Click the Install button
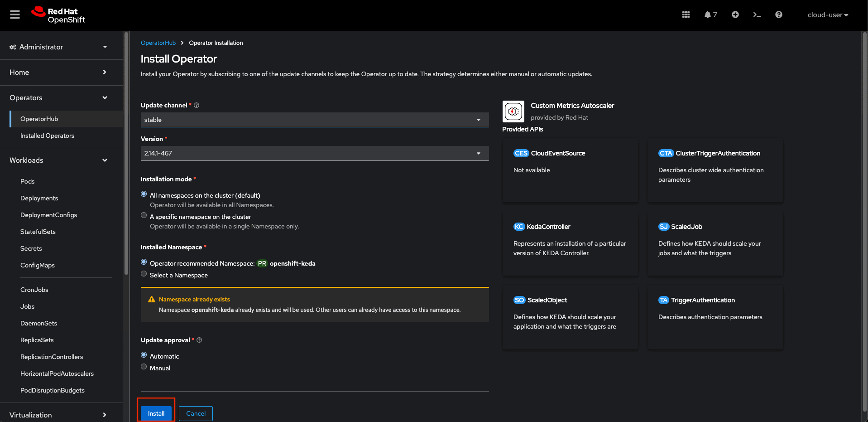 pyautogui.click(x=156, y=413)
